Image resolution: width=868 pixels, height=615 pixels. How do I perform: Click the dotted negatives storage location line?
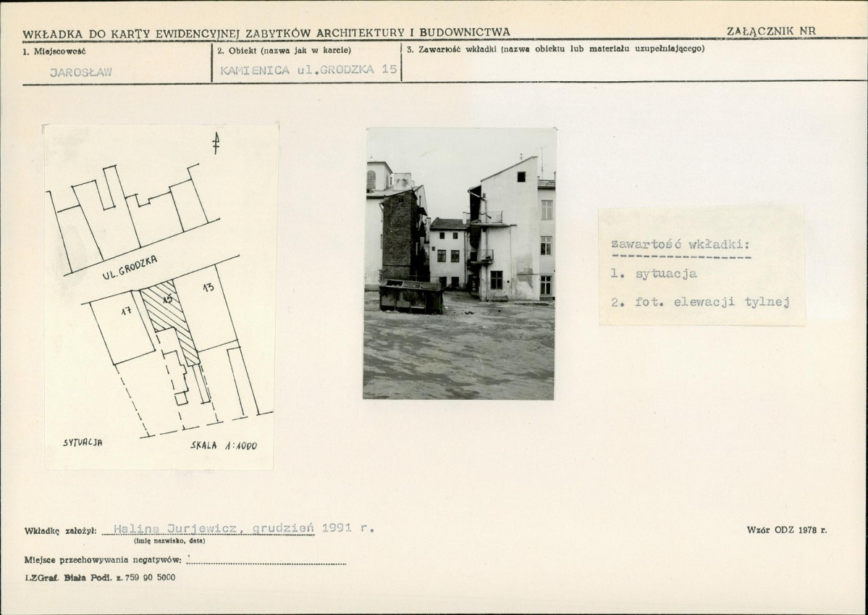click(266, 561)
